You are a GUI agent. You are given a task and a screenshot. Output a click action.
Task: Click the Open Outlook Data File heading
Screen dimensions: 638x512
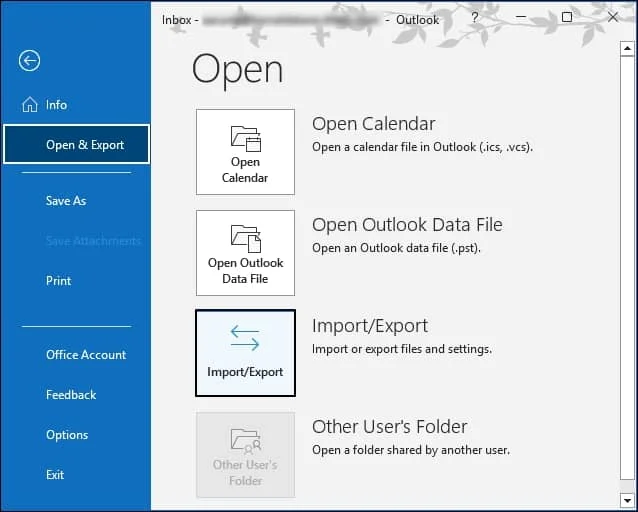(x=407, y=225)
